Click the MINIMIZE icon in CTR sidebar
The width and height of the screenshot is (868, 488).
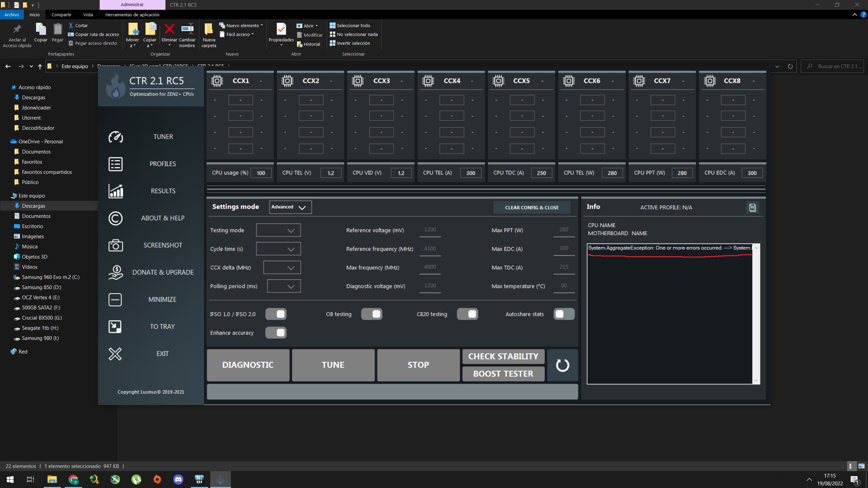[x=115, y=300]
